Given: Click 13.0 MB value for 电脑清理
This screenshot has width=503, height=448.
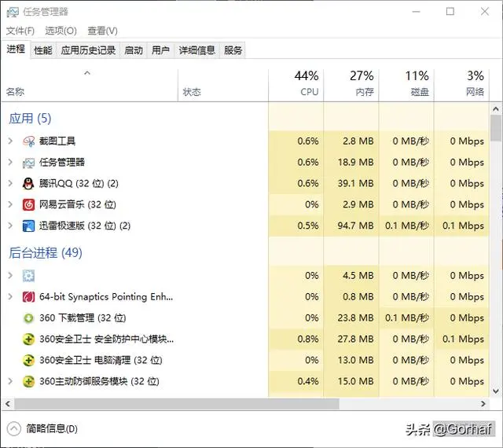Looking at the screenshot, I should pyautogui.click(x=355, y=360).
